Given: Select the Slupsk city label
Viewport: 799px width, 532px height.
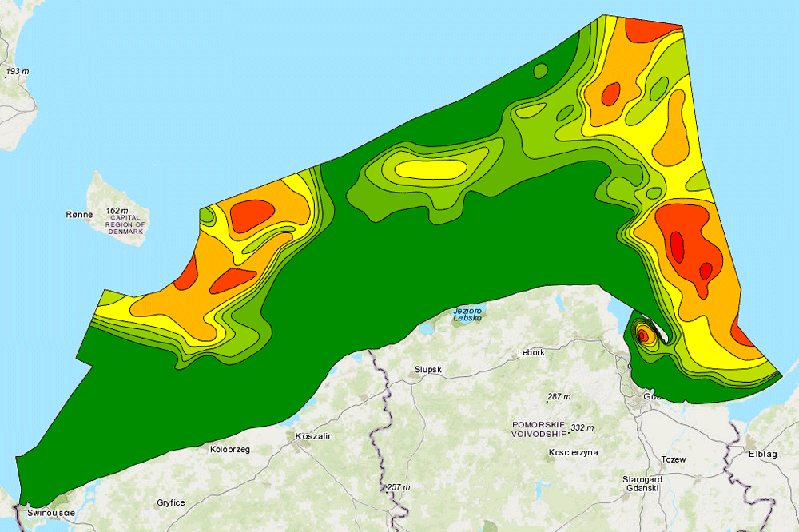Looking at the screenshot, I should tap(427, 370).
